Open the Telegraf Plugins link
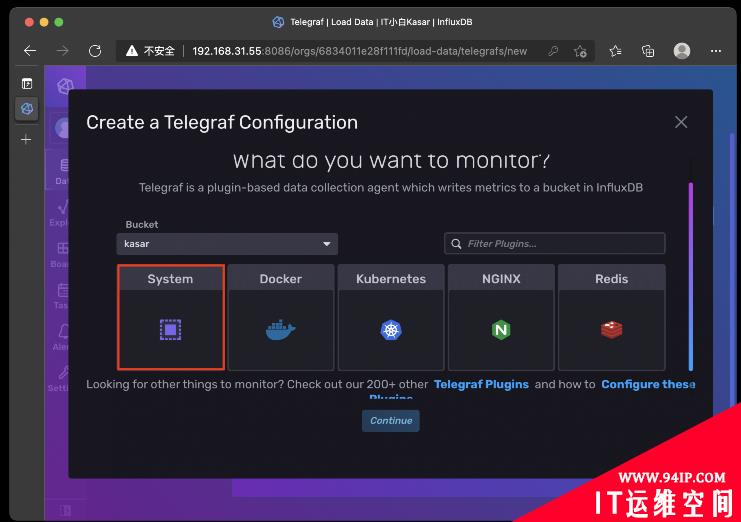This screenshot has width=741, height=522. click(481, 384)
